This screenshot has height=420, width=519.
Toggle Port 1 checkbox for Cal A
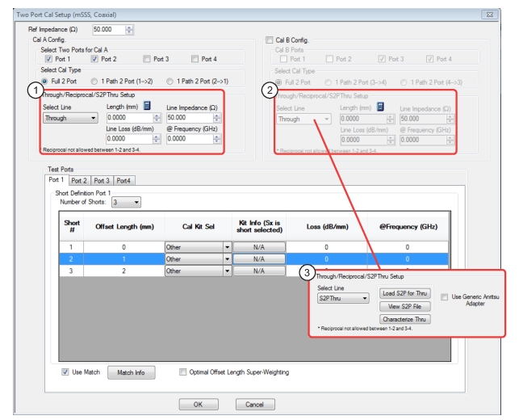[x=48, y=59]
